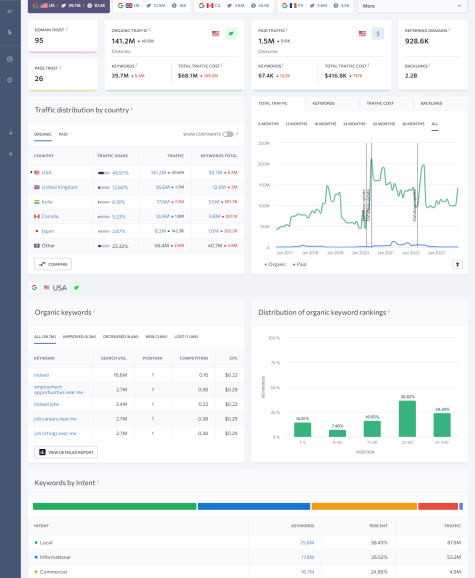
Task: Click info icon beside Traffic distribution by country
Action: point(132,109)
